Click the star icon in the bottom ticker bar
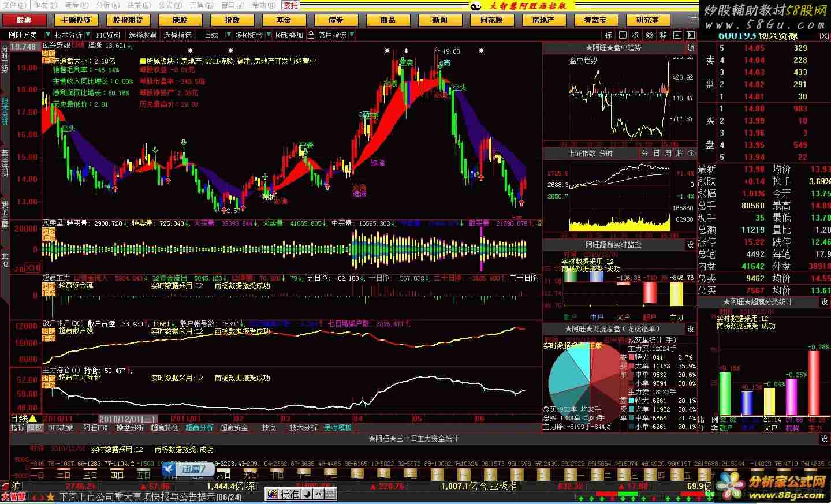831x504 pixels. pyautogui.click(x=50, y=497)
